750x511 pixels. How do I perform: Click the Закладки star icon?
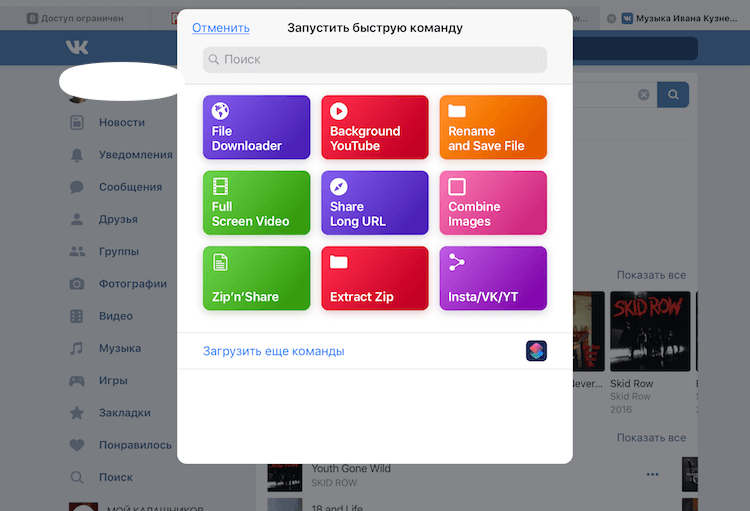77,413
